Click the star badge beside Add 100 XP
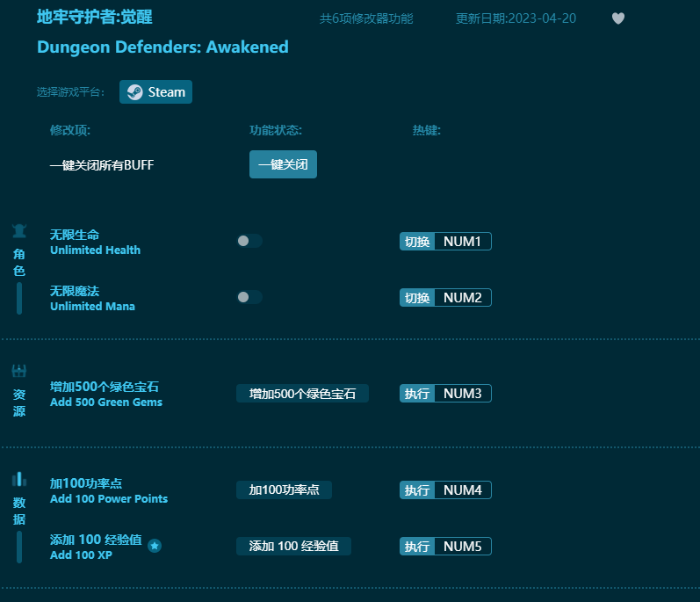The width and height of the screenshot is (700, 602). coord(155,546)
